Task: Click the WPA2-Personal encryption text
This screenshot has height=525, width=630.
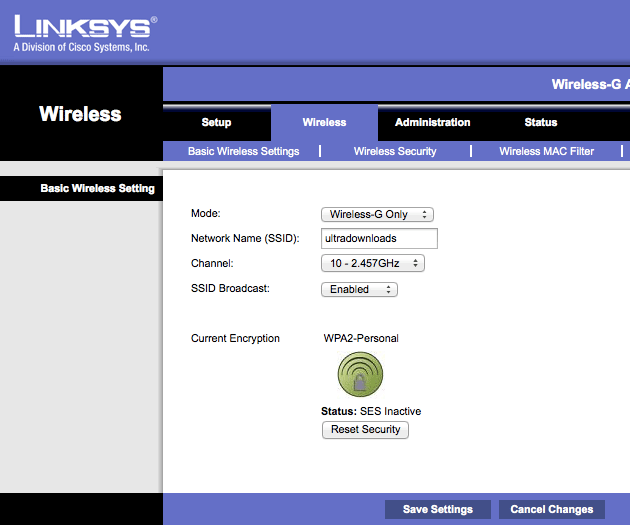Action: [361, 338]
